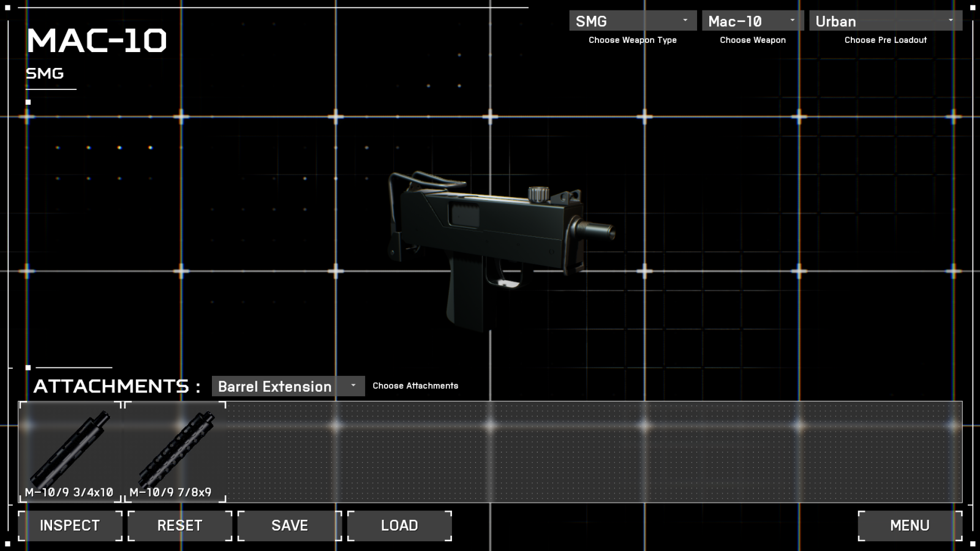Click the Barrel Extension dropdown arrow
980x551 pixels.
point(353,386)
